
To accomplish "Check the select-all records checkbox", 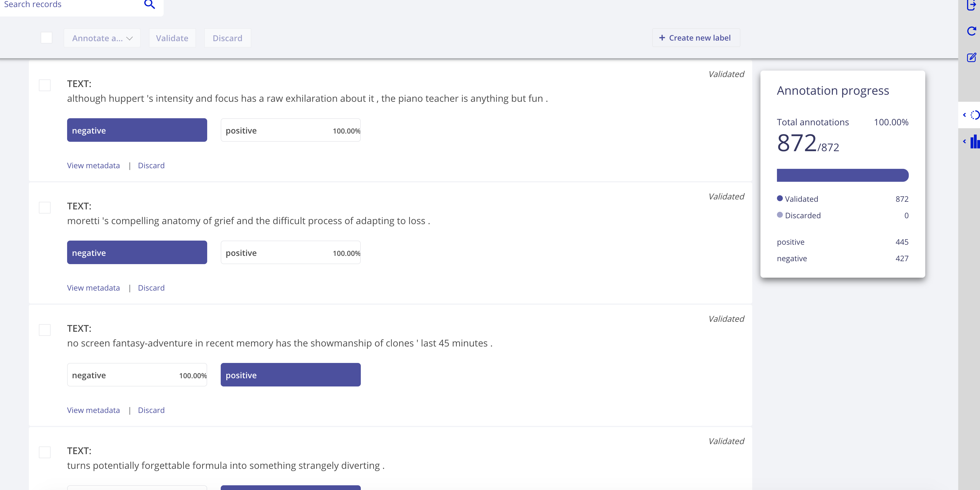I will point(46,37).
